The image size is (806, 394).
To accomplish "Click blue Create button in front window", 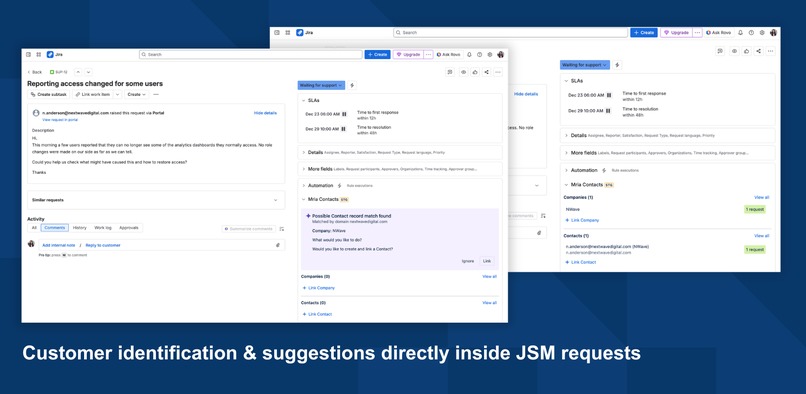I will tap(378, 55).
